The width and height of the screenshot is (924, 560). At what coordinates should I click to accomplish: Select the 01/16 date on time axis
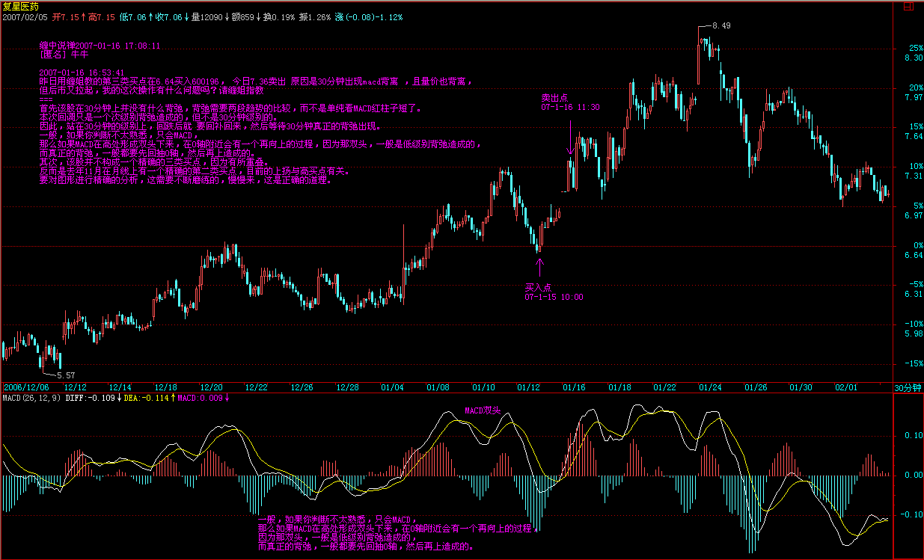(574, 387)
